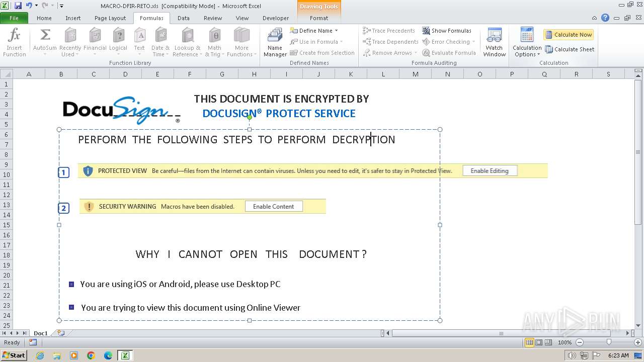Click the zoom out minus button
Screen dimensions: 644x362
click(x=579, y=342)
